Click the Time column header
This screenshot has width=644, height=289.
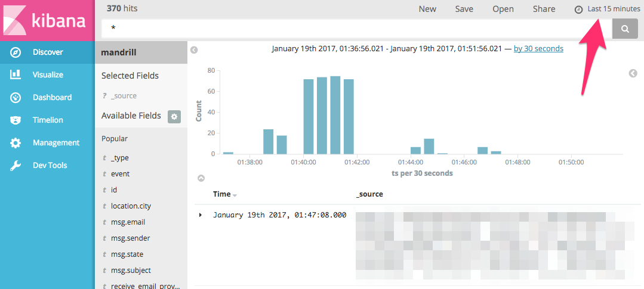222,194
